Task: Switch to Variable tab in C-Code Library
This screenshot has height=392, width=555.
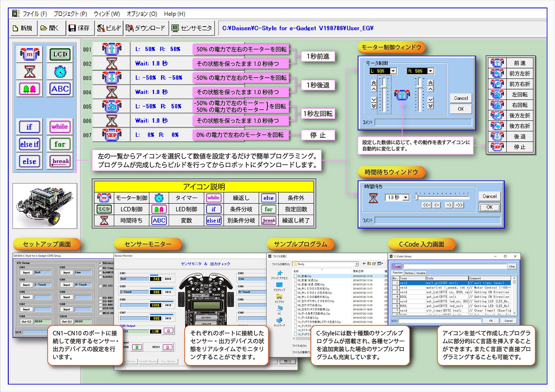Action: [421, 273]
